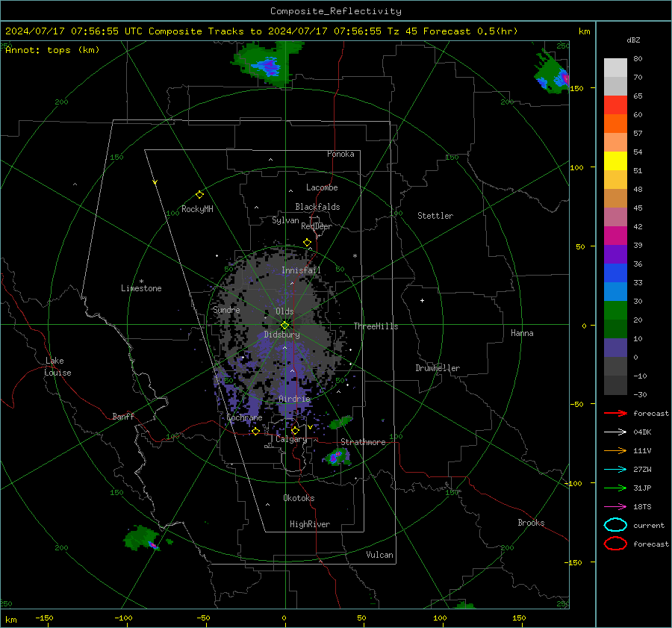The height and width of the screenshot is (628, 672).
Task: Click the 'Sylvan' label
Action: (285, 220)
